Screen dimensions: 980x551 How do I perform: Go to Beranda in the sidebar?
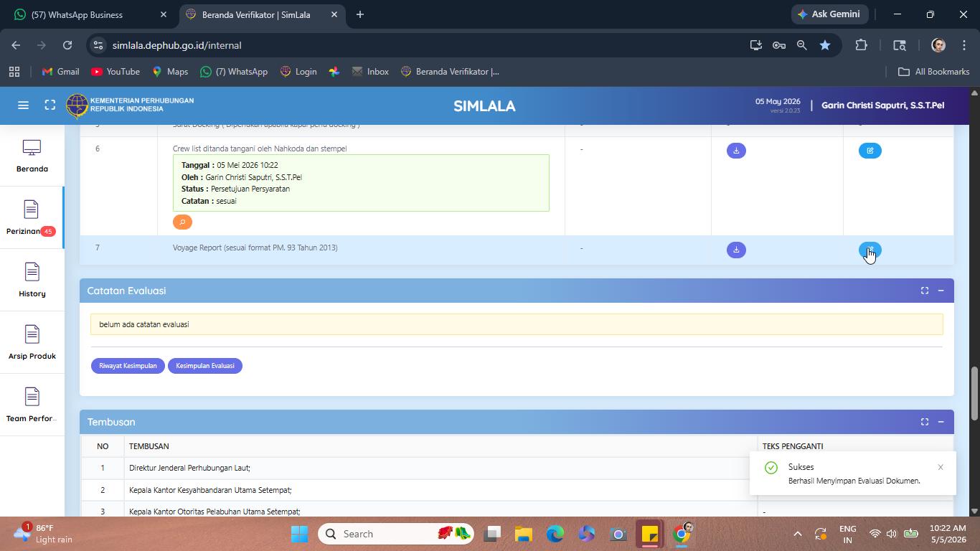pyautogui.click(x=32, y=156)
